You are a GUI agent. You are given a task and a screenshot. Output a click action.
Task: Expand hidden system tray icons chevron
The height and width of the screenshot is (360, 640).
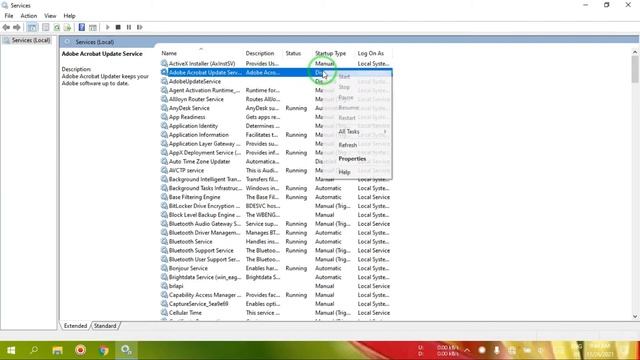pyautogui.click(x=467, y=351)
